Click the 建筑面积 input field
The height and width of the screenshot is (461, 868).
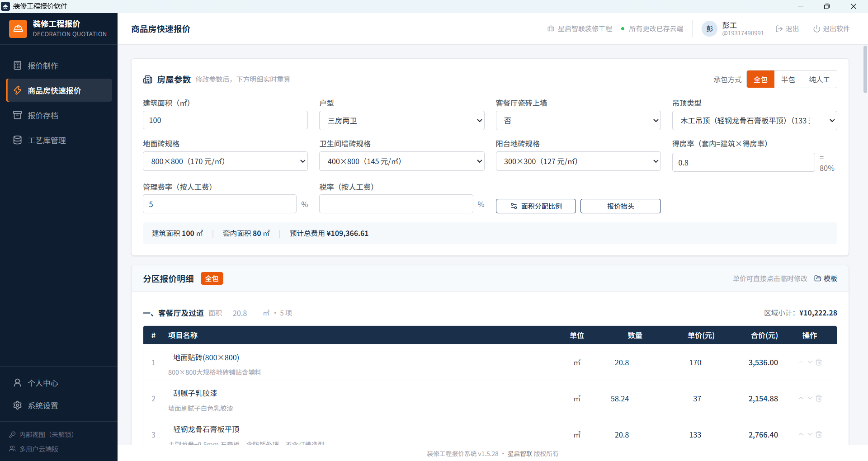click(225, 120)
